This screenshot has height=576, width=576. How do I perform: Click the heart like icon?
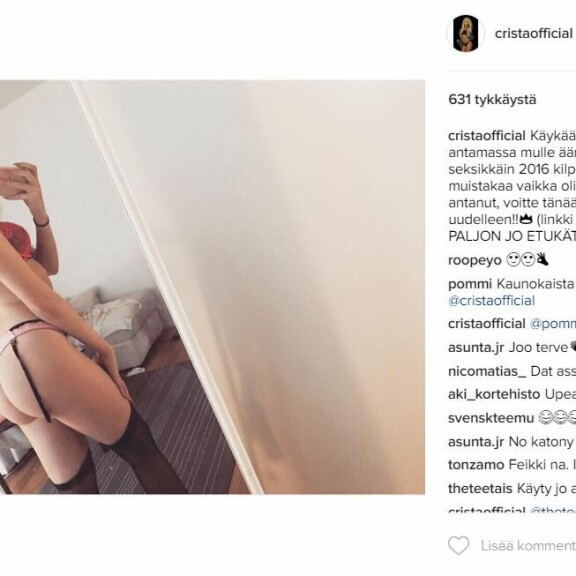click(x=458, y=545)
